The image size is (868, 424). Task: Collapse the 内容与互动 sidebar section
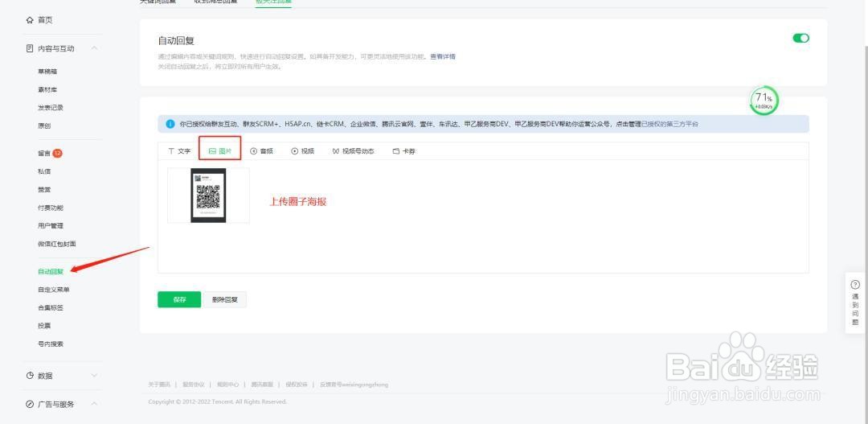[x=94, y=48]
